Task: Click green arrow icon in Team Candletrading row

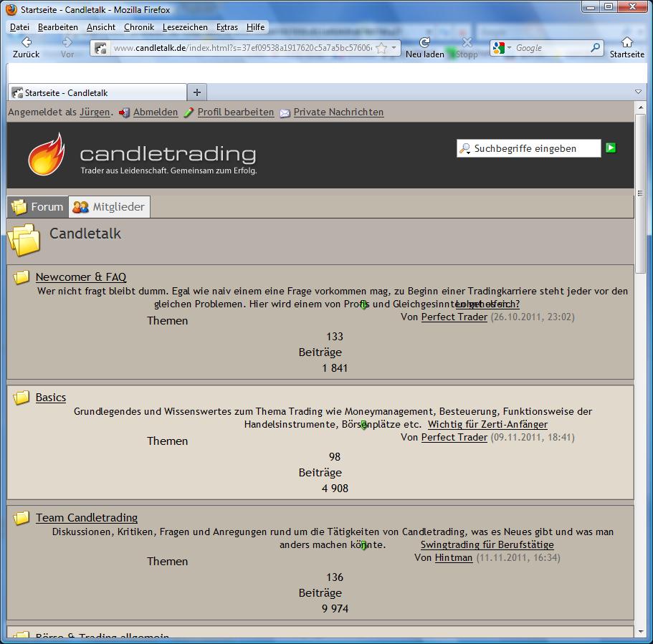Action: pyautogui.click(x=364, y=545)
